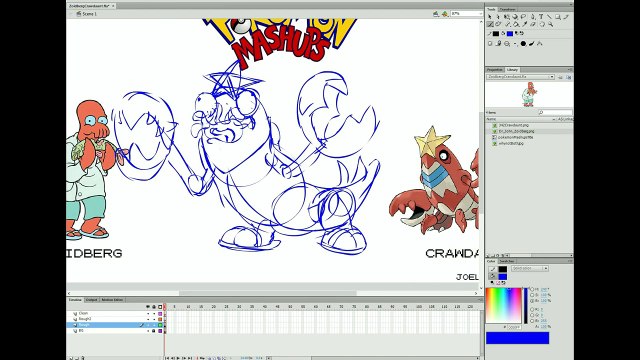Open the library document dropdown
Viewport: 640px width, 360px height.
(x=520, y=77)
